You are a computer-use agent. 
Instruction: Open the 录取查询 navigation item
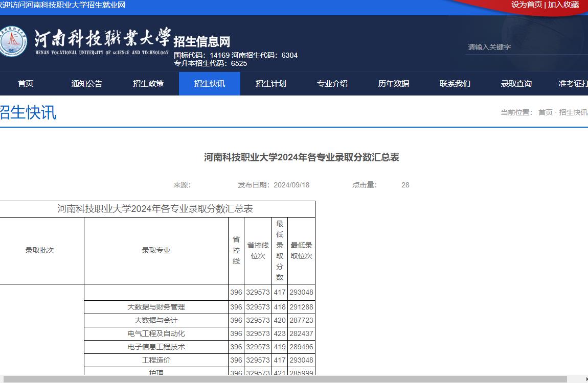click(x=516, y=84)
